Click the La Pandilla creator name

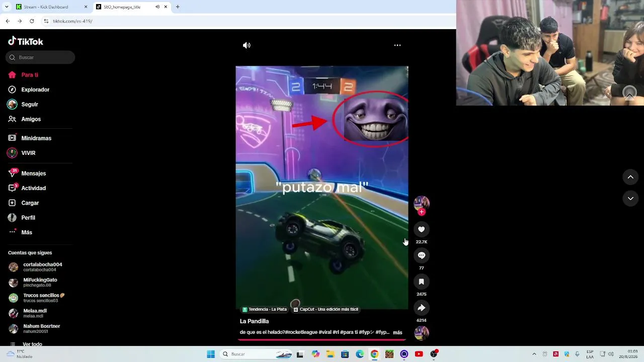point(254,321)
